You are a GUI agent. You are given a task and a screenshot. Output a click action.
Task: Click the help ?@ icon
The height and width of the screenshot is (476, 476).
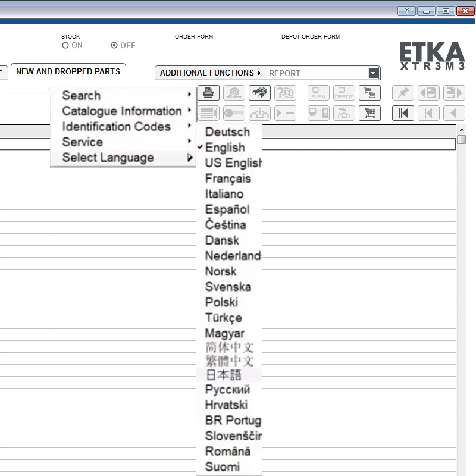(x=286, y=93)
